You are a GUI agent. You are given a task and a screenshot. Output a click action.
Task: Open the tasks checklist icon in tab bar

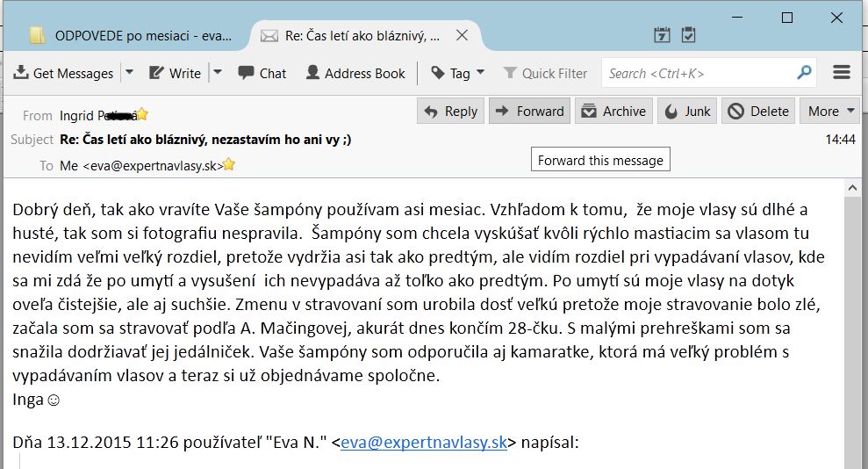tap(688, 35)
